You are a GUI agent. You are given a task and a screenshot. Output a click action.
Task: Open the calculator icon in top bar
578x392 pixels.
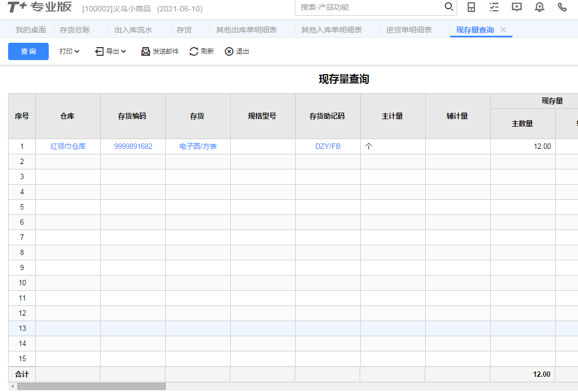pyautogui.click(x=471, y=7)
